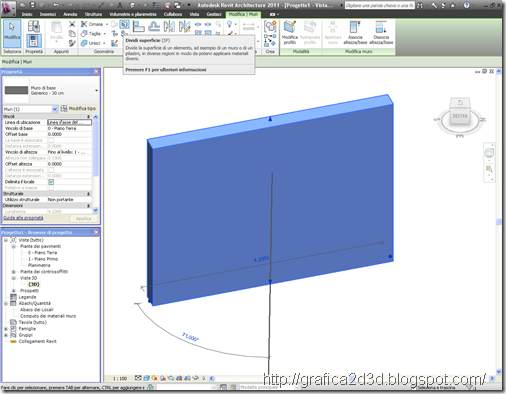This screenshot has width=506, height=394.
Task: Expand the Gruppi tree node
Action: (x=6, y=335)
